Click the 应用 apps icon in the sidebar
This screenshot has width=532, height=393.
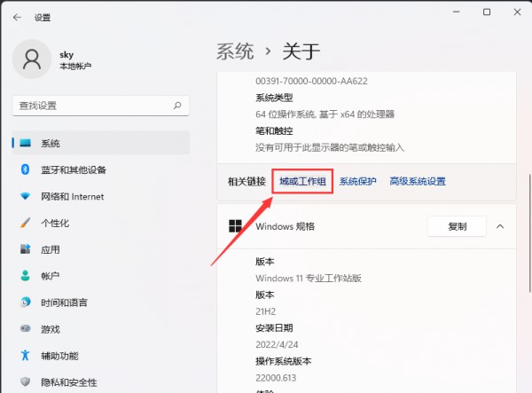25,249
